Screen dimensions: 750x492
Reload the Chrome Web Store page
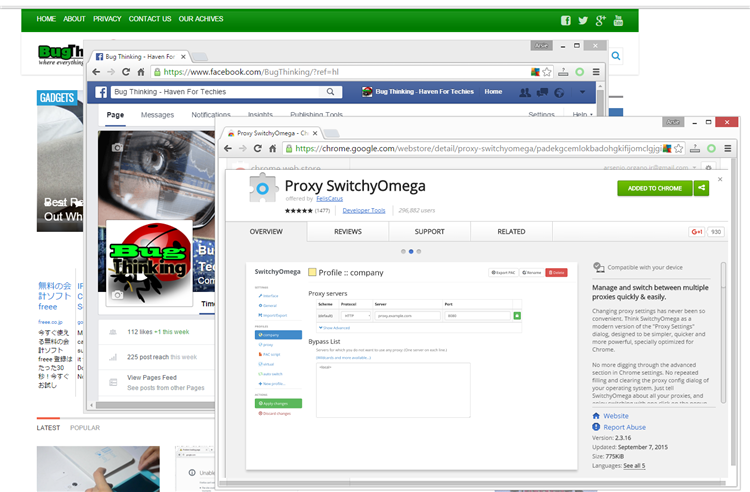pyautogui.click(x=257, y=148)
